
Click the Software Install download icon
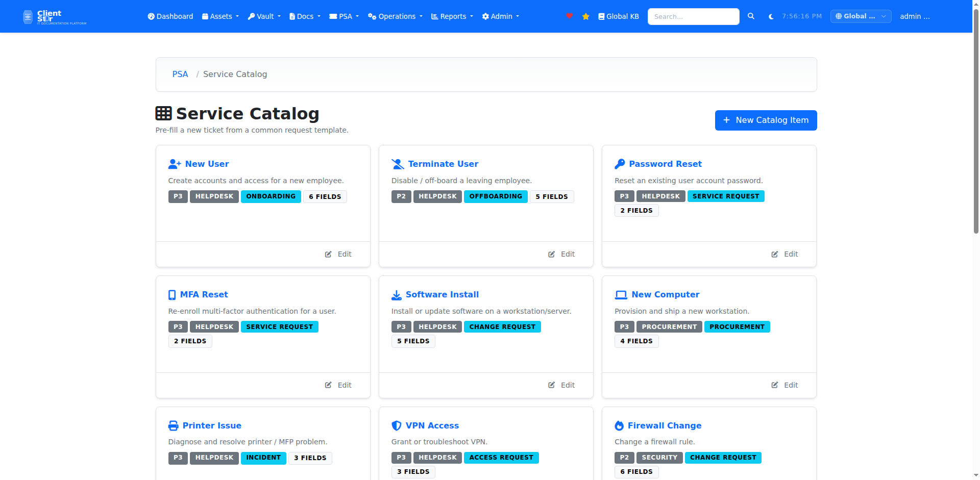pyautogui.click(x=397, y=295)
